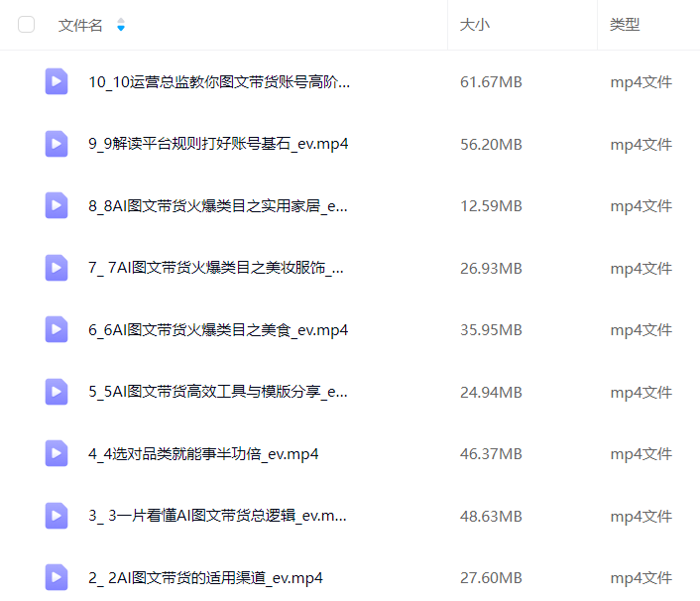Image resolution: width=700 pixels, height=601 pixels.
Task: Tick the select-all checkbox beside 文件名
Action: coord(27,25)
